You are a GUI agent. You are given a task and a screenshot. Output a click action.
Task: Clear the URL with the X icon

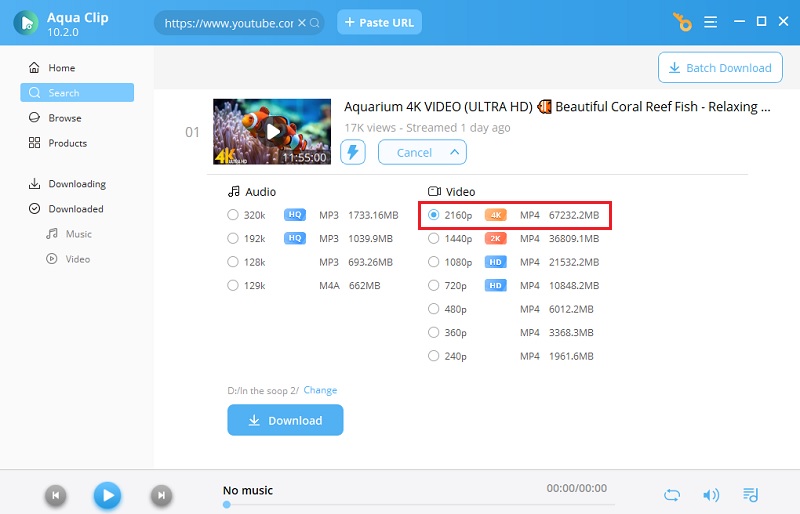coord(302,23)
